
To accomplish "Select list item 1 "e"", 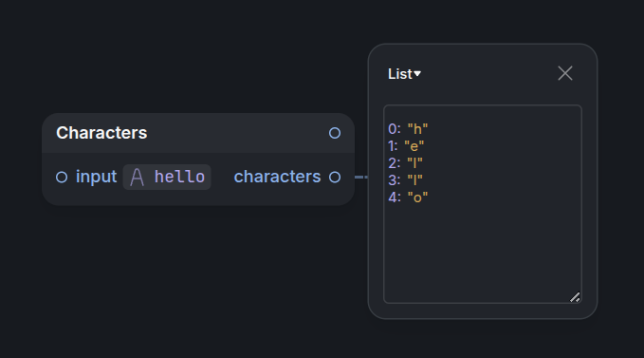I will point(406,146).
